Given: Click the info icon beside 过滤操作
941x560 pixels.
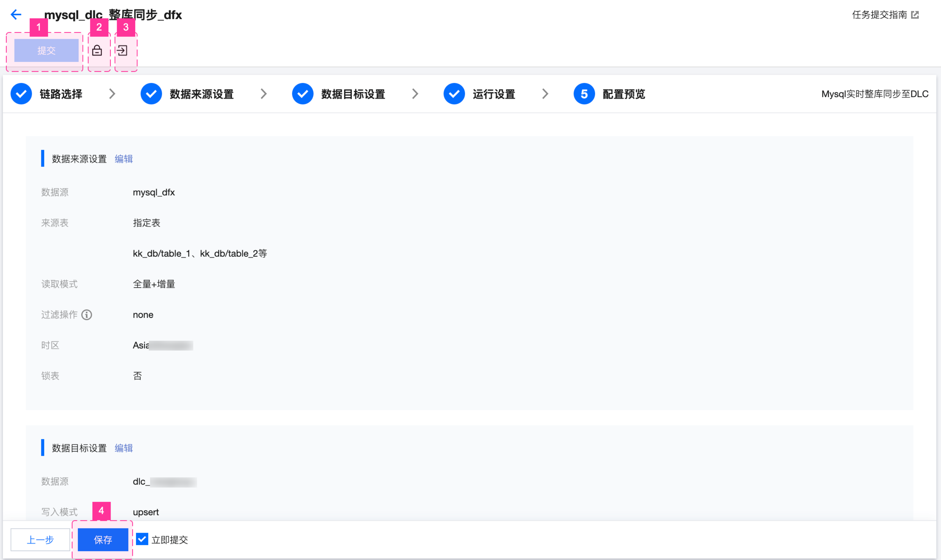Looking at the screenshot, I should (x=87, y=315).
